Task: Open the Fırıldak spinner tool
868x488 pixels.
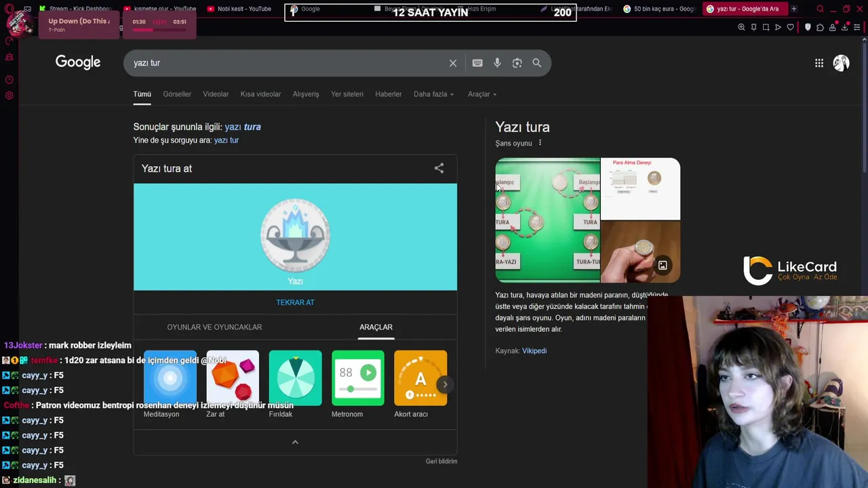Action: click(295, 384)
